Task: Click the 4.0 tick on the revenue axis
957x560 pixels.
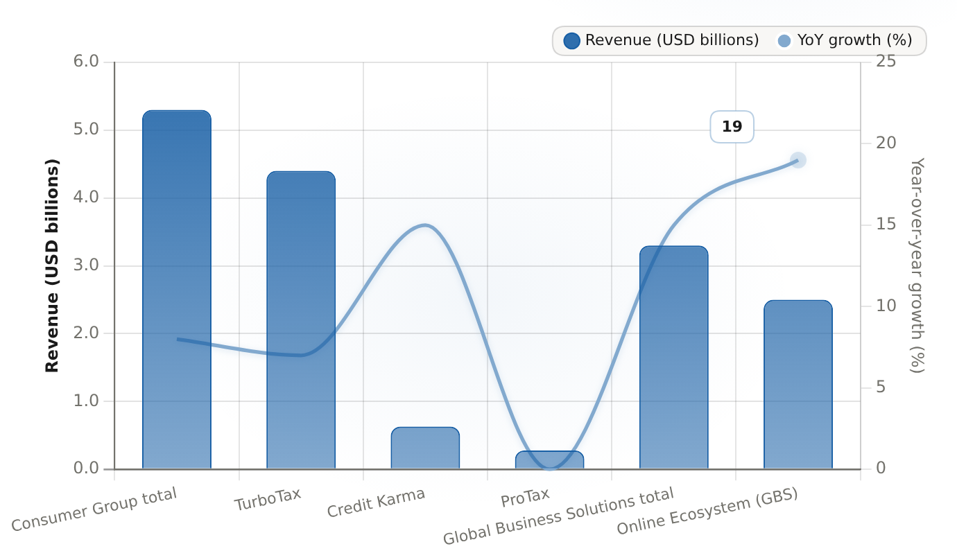Action: (86, 198)
